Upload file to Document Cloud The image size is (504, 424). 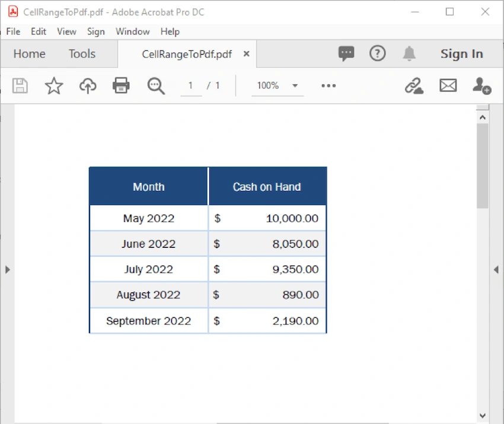coord(88,85)
